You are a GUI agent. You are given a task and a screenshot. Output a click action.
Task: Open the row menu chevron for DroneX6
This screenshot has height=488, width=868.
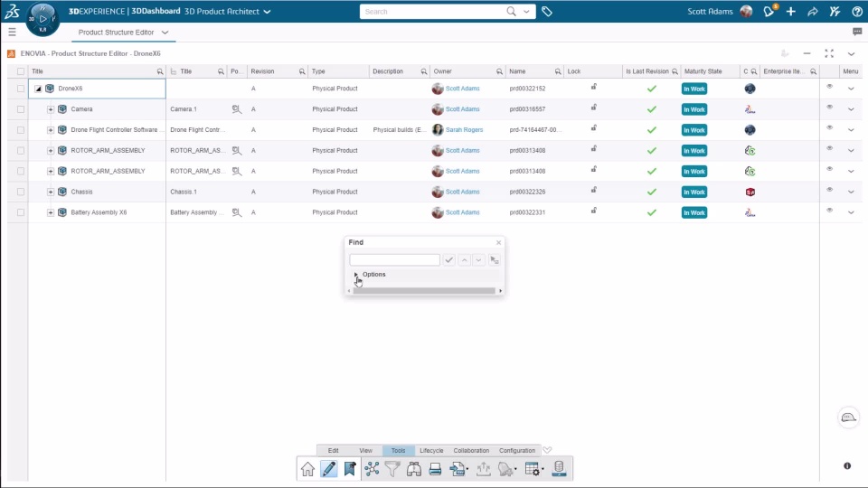[851, 89]
